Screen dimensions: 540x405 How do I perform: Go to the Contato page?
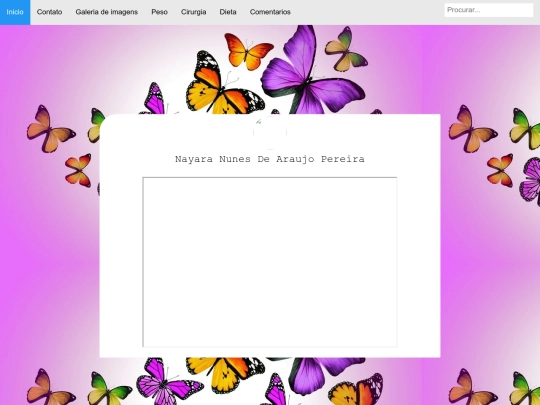[49, 12]
